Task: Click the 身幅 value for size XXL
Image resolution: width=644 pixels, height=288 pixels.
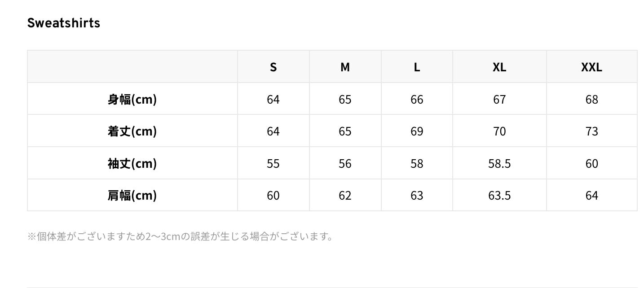Action: coord(591,99)
